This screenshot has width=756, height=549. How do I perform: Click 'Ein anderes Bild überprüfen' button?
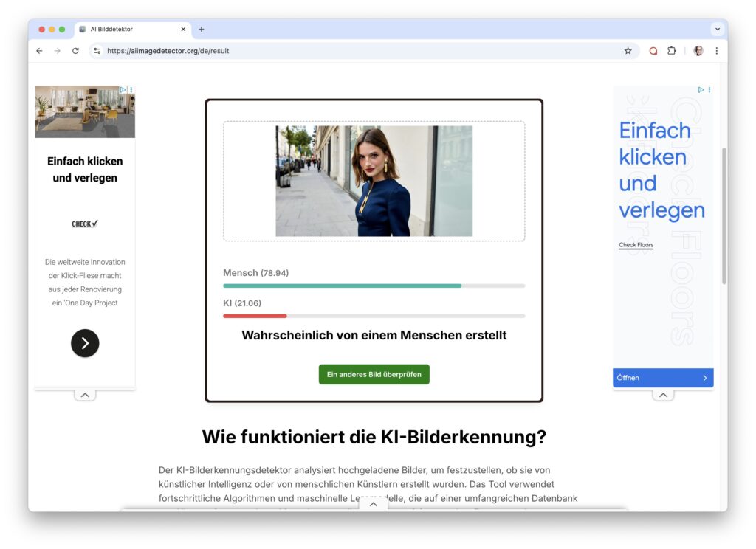[x=374, y=375]
